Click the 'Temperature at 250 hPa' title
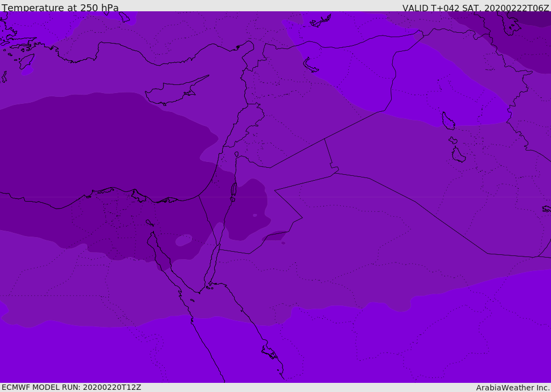 point(60,8)
